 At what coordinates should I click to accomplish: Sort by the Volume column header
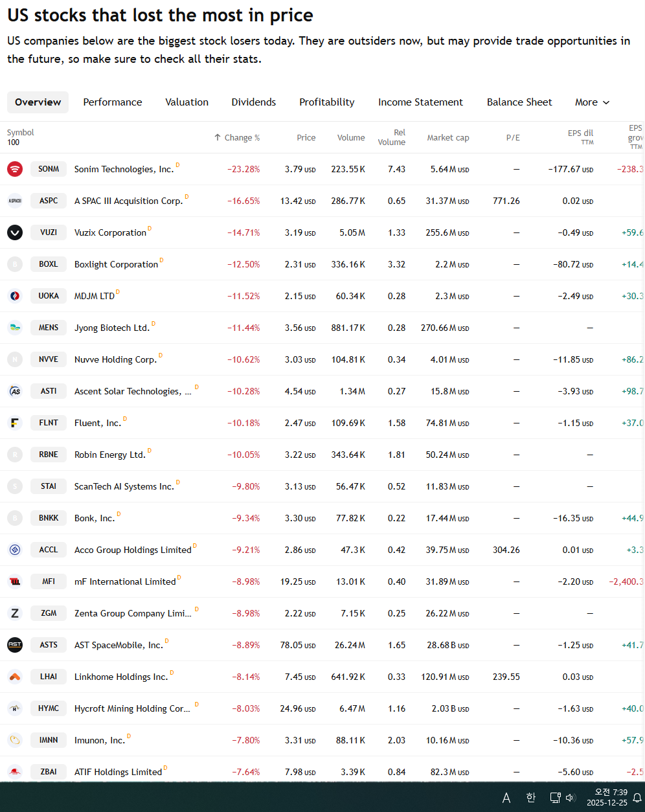351,137
